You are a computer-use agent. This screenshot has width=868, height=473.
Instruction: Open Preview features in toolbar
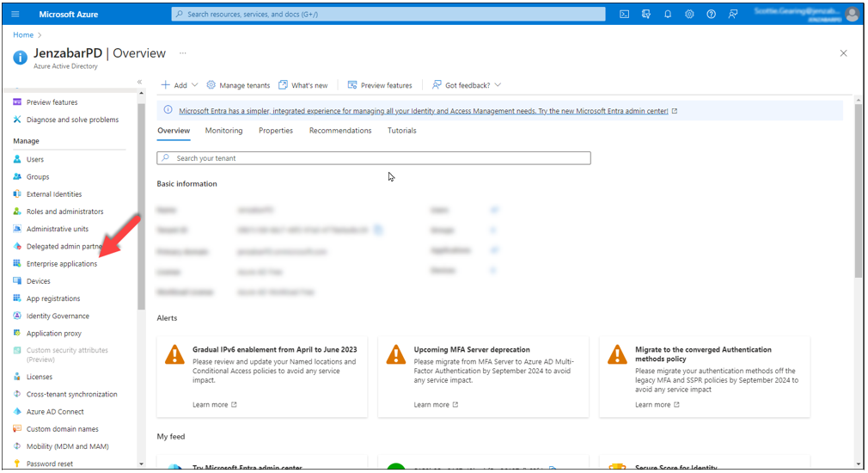[380, 85]
